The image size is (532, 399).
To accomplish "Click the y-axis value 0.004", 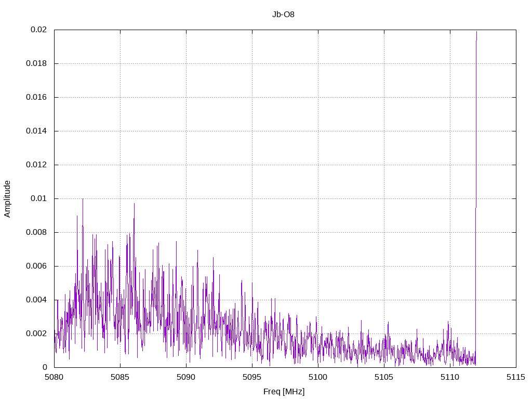I will (x=36, y=300).
